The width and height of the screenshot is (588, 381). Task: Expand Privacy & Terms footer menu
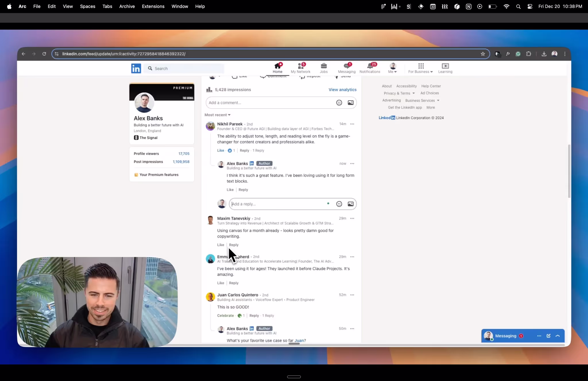(399, 93)
